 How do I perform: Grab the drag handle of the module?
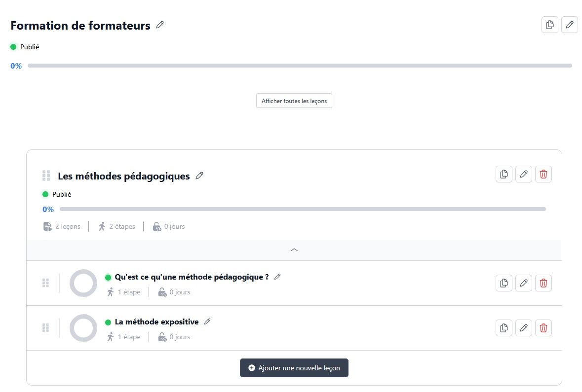(x=46, y=175)
